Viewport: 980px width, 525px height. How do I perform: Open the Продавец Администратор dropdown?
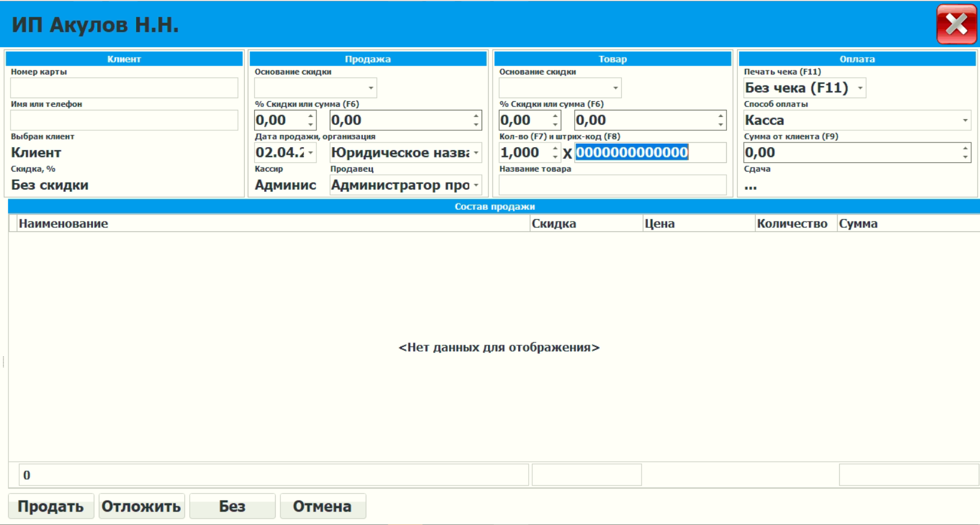pos(476,185)
